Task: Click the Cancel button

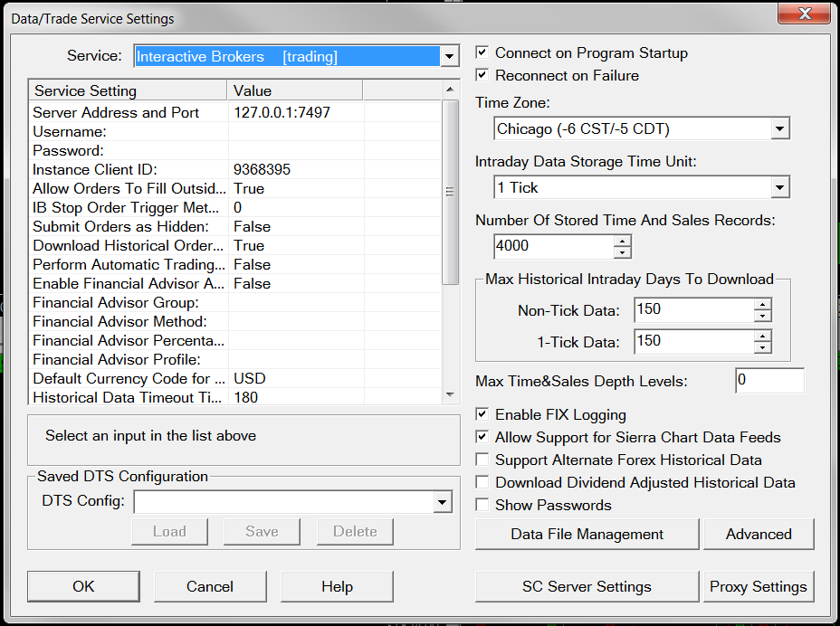Action: coord(210,586)
